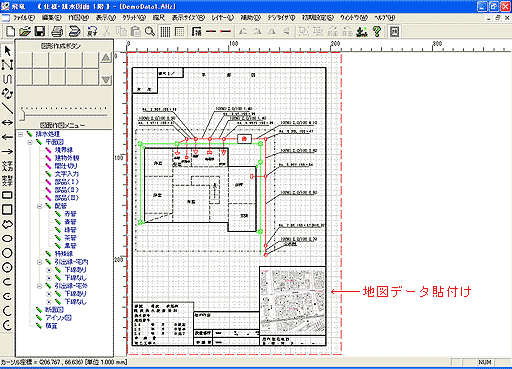Viewport: 512px width, 369px height.
Task: Click the slider handle under shape buttons
Action: coord(22,115)
